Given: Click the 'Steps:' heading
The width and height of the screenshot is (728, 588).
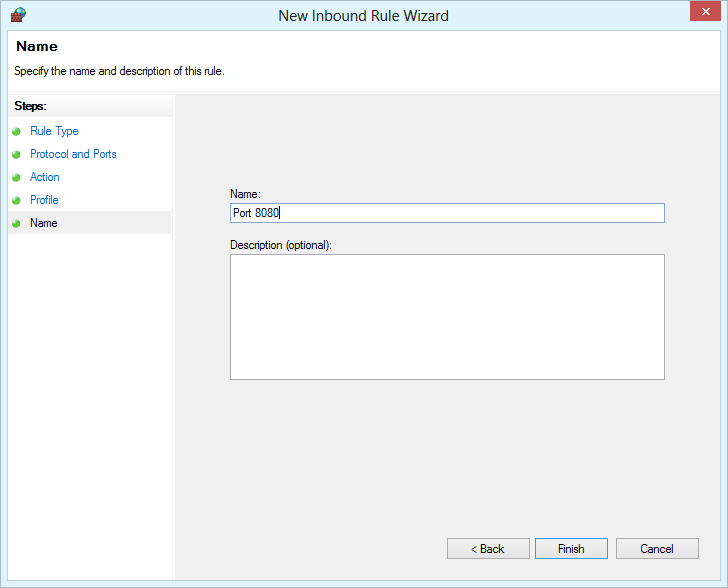Looking at the screenshot, I should pyautogui.click(x=30, y=106).
